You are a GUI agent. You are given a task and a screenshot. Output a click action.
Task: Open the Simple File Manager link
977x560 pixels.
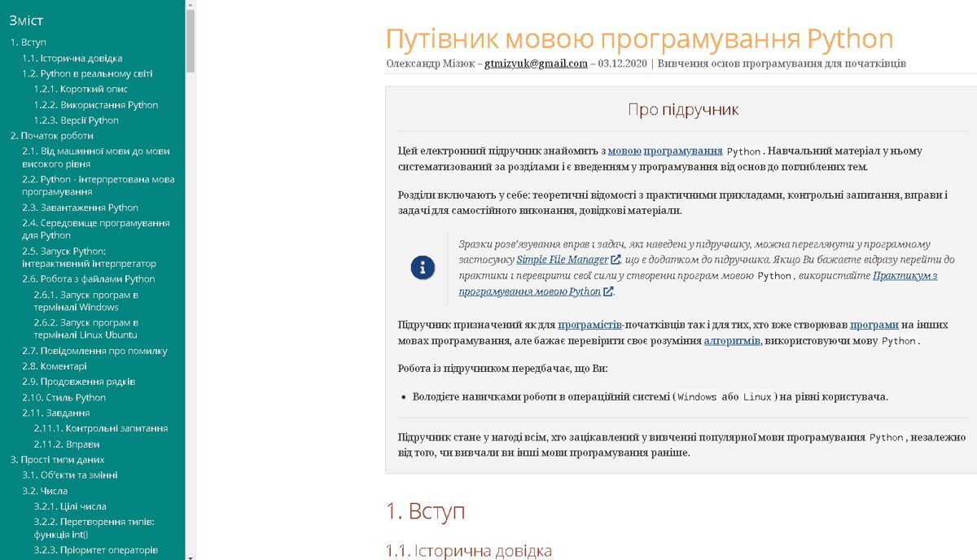563,260
